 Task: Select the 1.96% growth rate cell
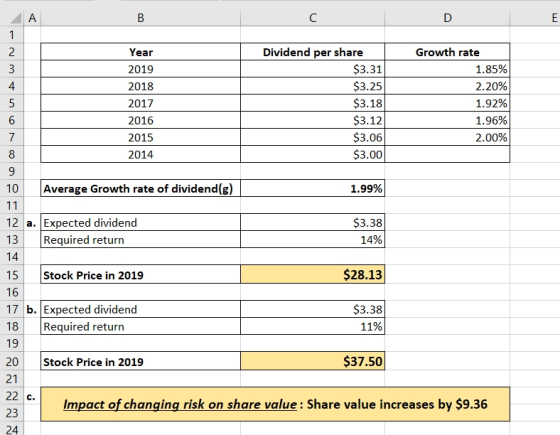tap(447, 120)
